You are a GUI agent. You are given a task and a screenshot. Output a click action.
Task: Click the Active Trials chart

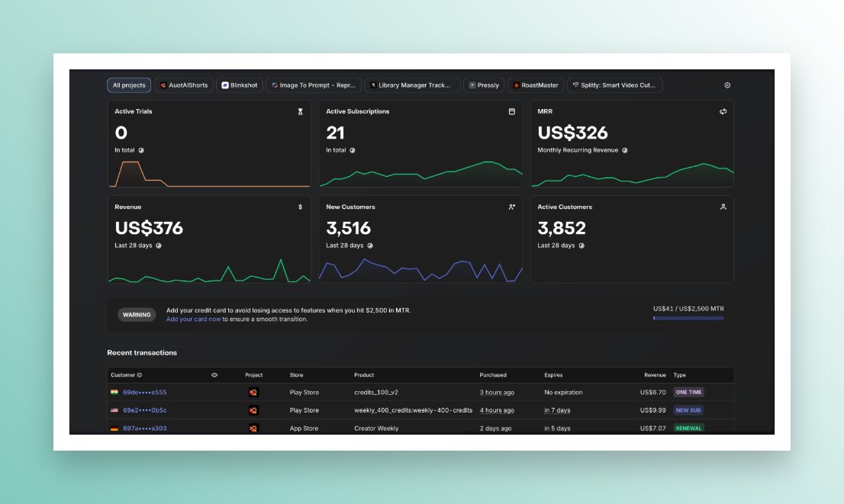[209, 173]
